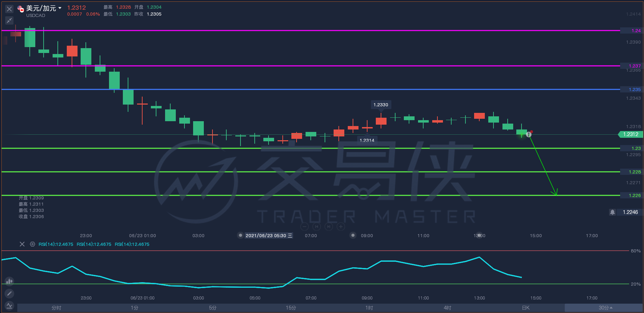Switch to the 1时 timeframe tab
The width and height of the screenshot is (644, 313).
pos(369,308)
